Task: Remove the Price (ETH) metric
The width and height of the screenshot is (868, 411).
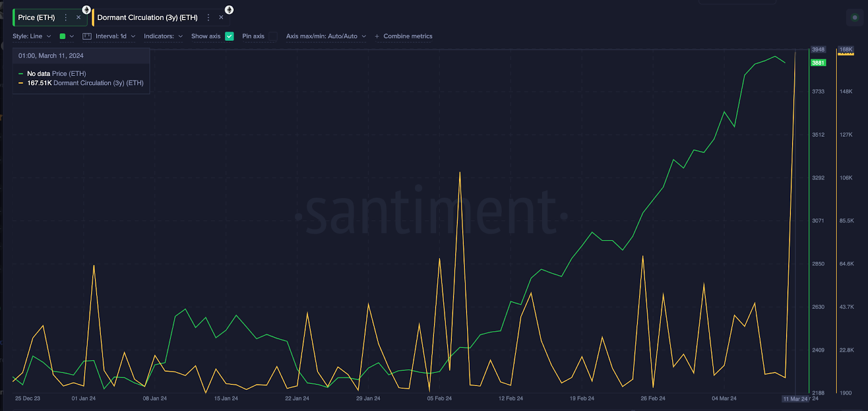Action: coord(79,17)
